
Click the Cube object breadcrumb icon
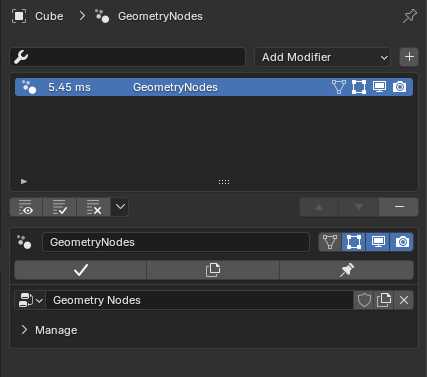(x=19, y=16)
